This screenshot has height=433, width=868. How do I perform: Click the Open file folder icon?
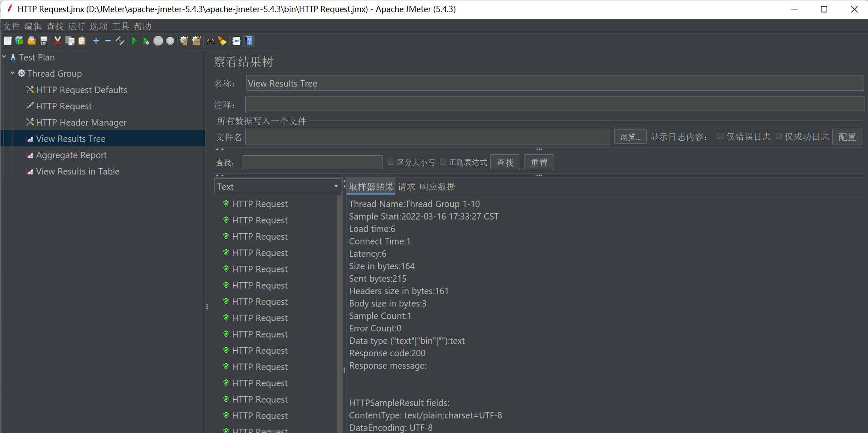31,41
